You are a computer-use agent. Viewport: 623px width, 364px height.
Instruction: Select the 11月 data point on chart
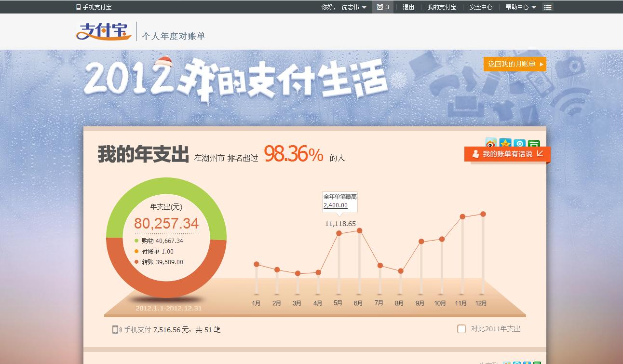(x=462, y=216)
